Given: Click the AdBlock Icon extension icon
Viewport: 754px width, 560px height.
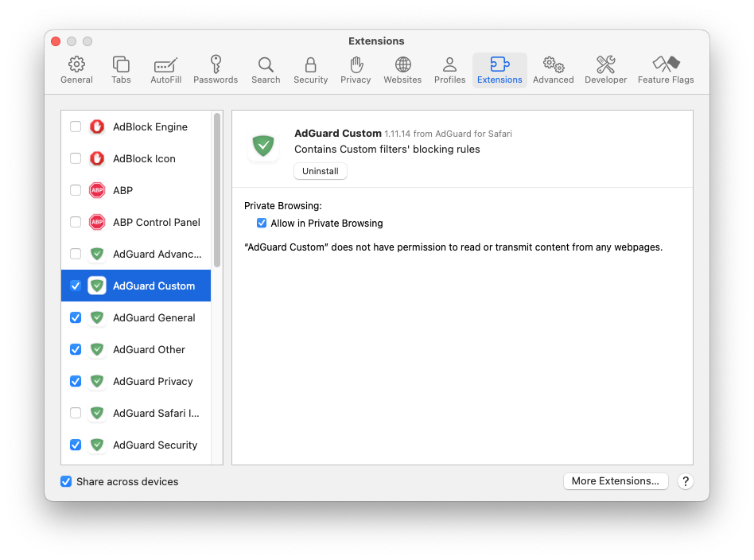Looking at the screenshot, I should click(97, 158).
